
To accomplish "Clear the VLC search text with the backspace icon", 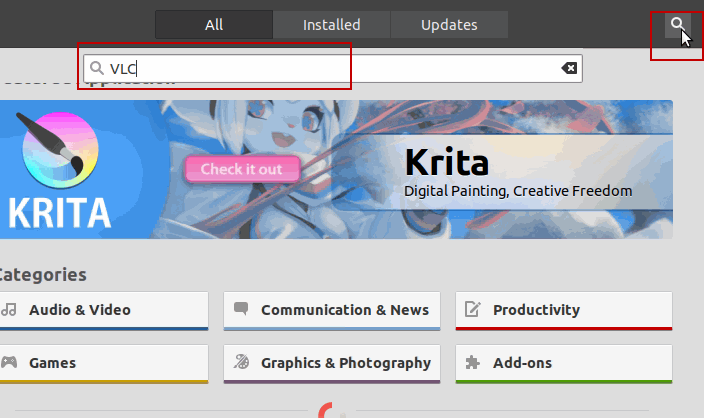I will pyautogui.click(x=569, y=68).
